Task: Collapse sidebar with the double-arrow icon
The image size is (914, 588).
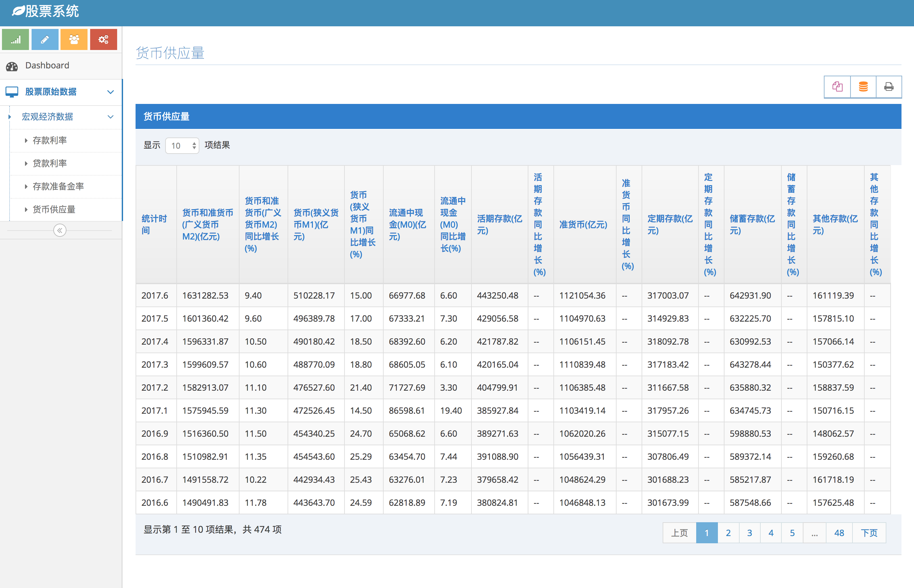Action: tap(60, 230)
